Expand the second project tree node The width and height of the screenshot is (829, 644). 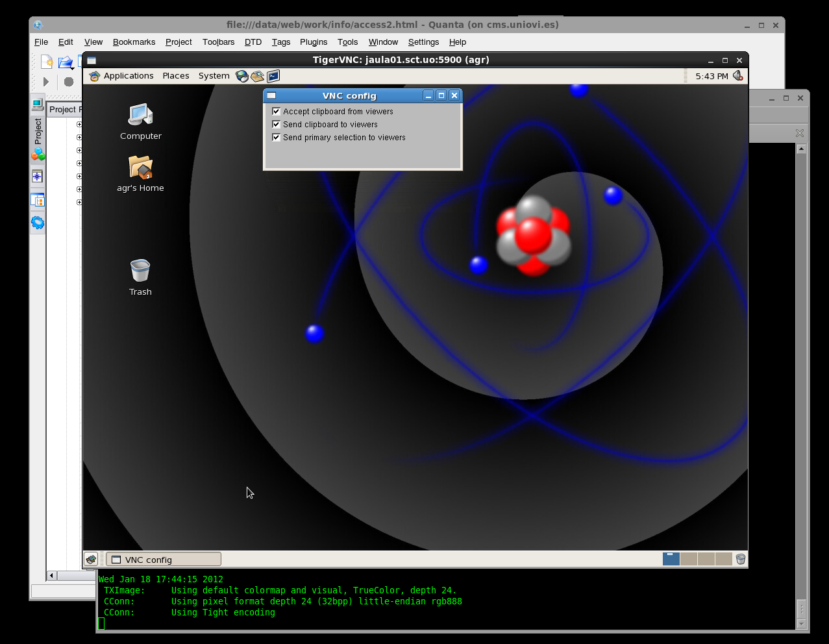click(x=79, y=137)
